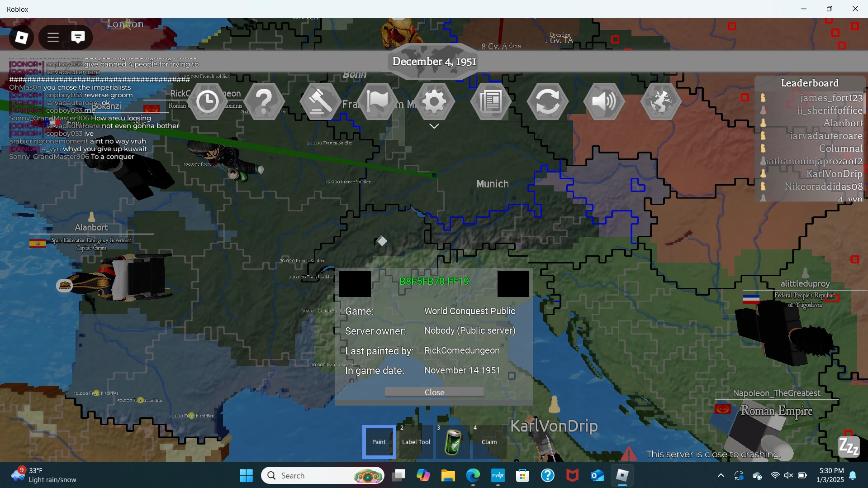The width and height of the screenshot is (868, 488).
Task: Select the Paint tool in the hotbar
Action: coord(379,442)
